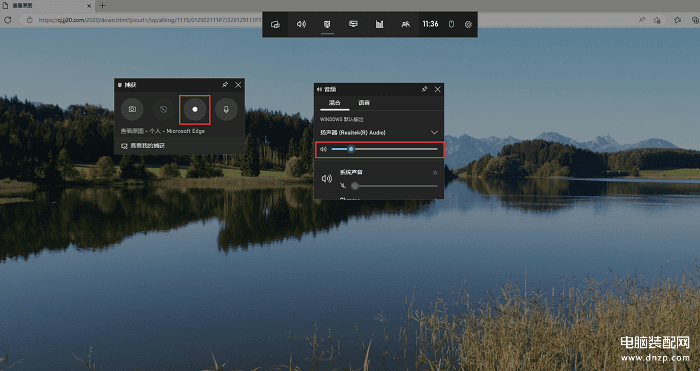Viewport: 700px width, 371px height.
Task: Select the 混合 tab in Audio widget
Action: click(x=335, y=103)
